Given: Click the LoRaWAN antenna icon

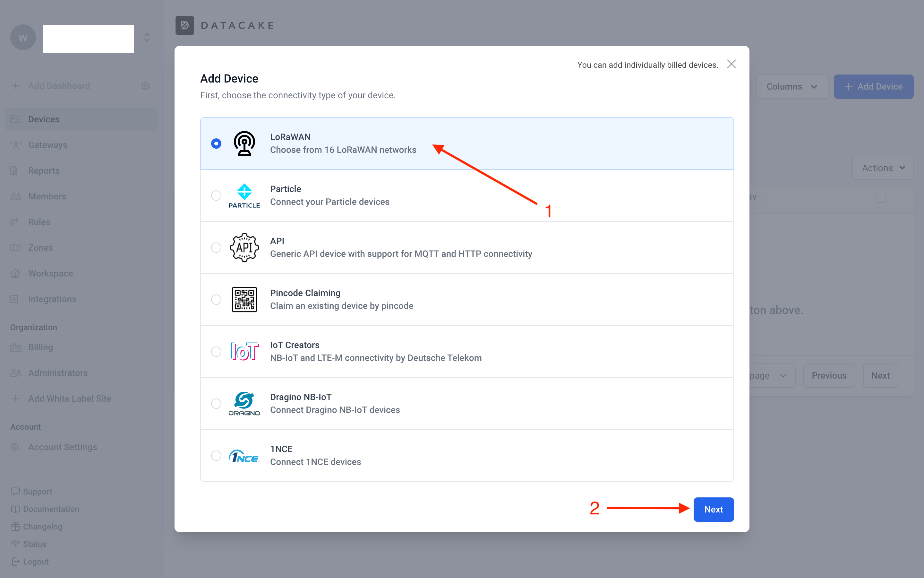Looking at the screenshot, I should [x=244, y=144].
